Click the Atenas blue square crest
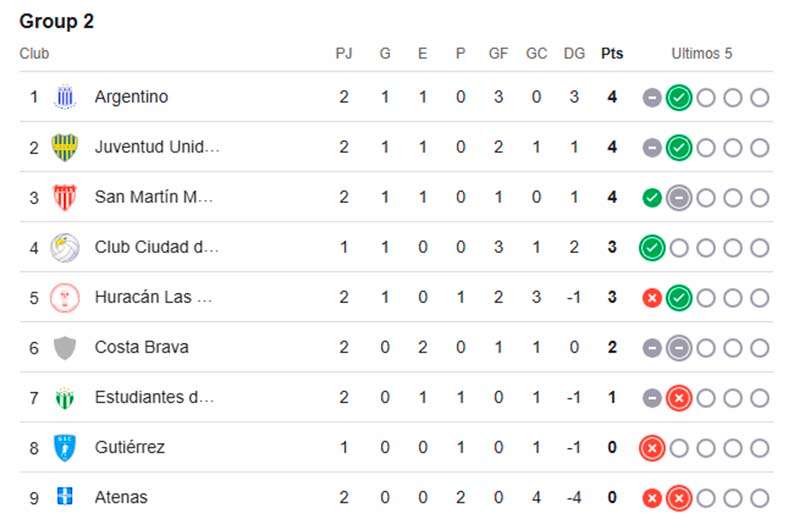The width and height of the screenshot is (800, 530). (x=65, y=496)
